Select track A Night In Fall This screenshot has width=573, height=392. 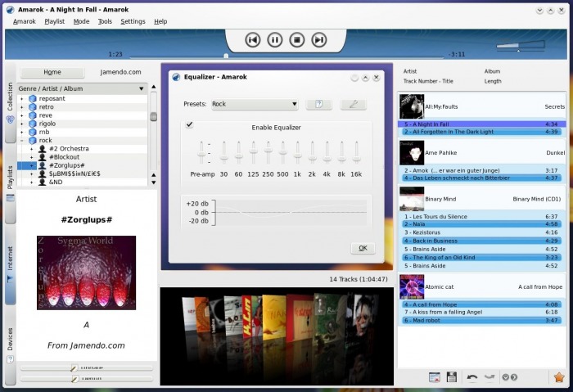point(481,124)
